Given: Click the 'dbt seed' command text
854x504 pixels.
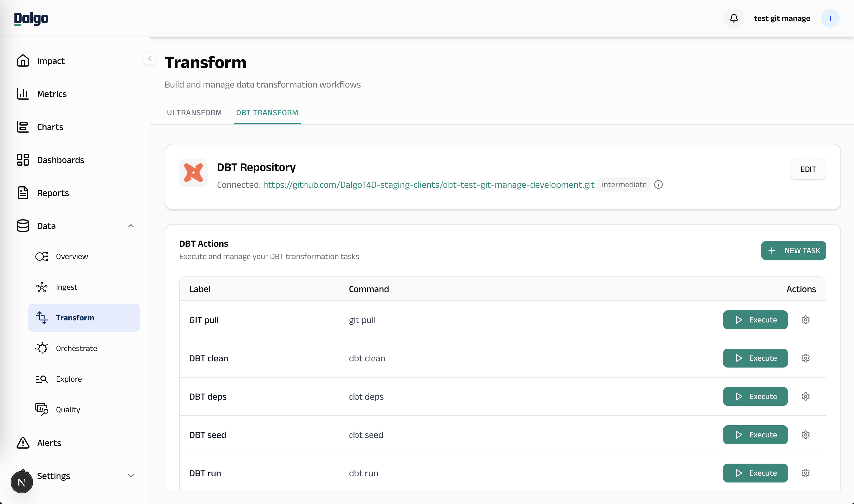Looking at the screenshot, I should point(366,435).
